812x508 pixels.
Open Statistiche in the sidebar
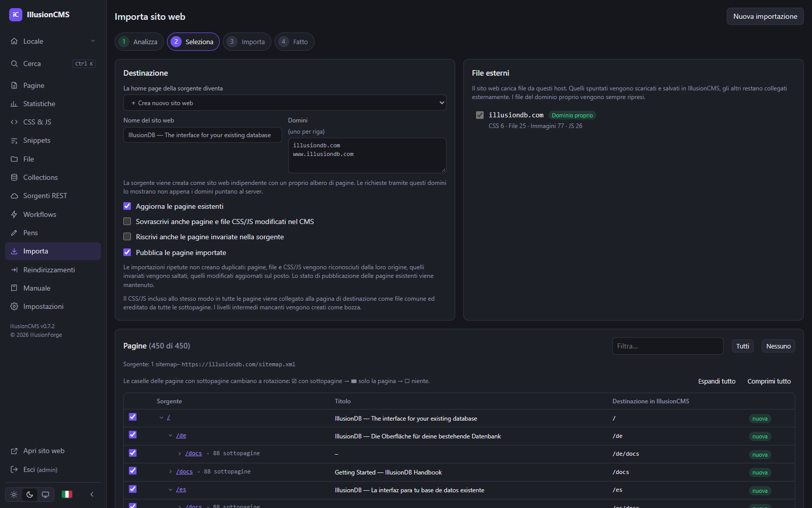click(53, 104)
